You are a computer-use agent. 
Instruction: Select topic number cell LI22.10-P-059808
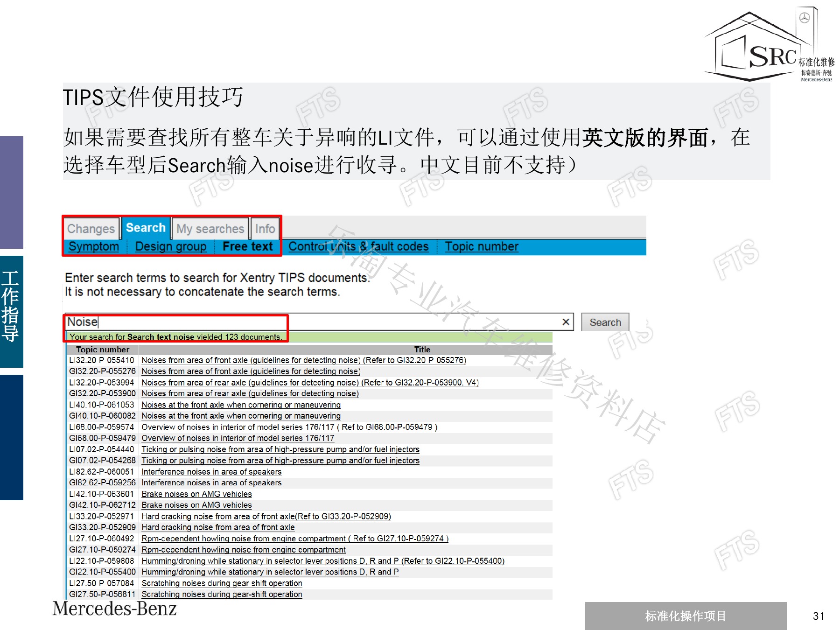(x=102, y=561)
